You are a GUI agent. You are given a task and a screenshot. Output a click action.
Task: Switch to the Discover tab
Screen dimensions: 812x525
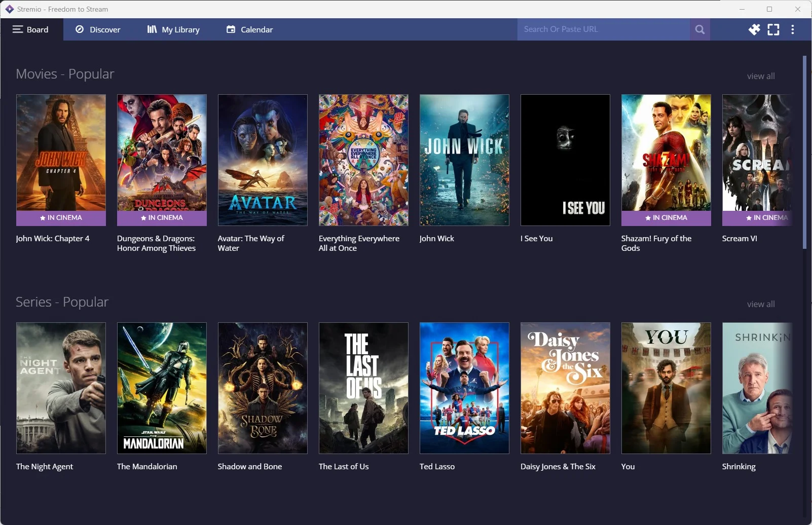pos(98,29)
